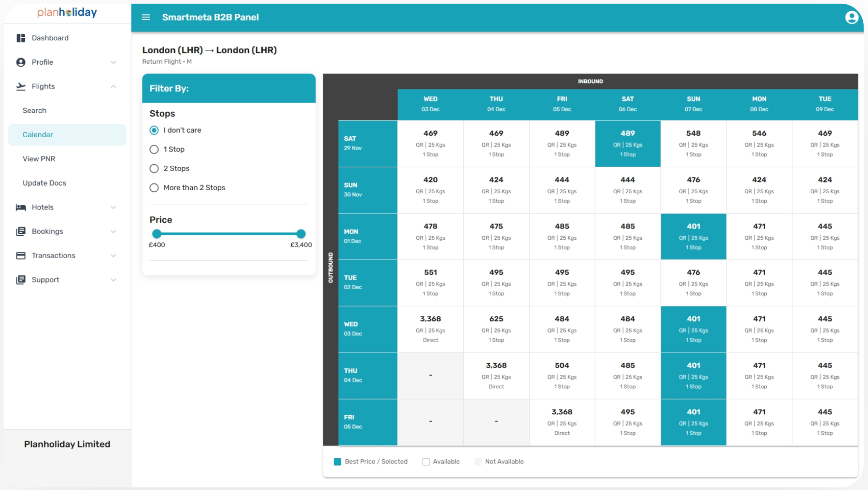Click the Hotels bed icon
Viewport: 868px width, 490px height.
pyautogui.click(x=21, y=207)
